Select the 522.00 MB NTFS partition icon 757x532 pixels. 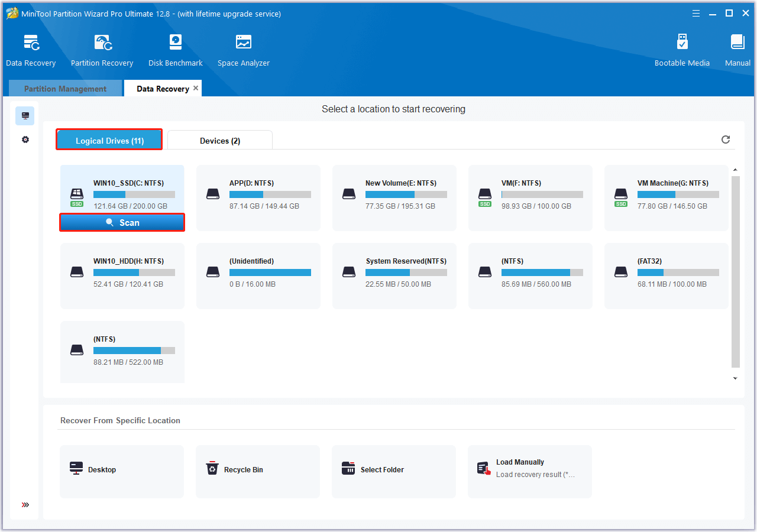click(77, 350)
